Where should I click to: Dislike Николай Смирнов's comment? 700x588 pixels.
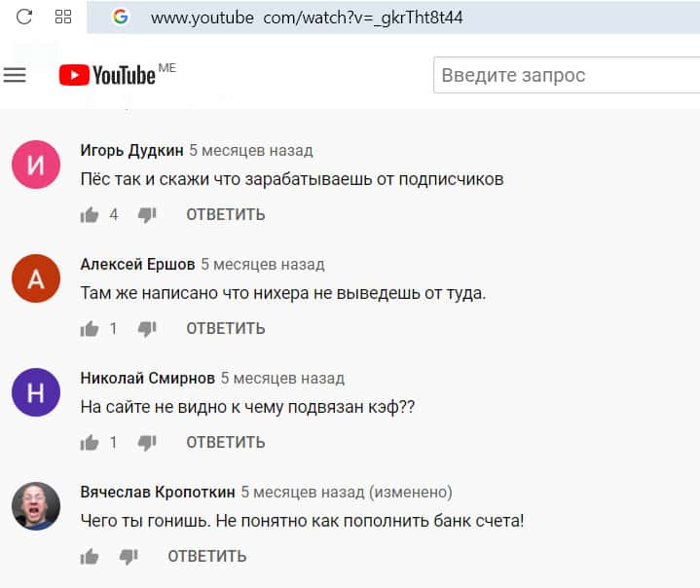coord(147,443)
